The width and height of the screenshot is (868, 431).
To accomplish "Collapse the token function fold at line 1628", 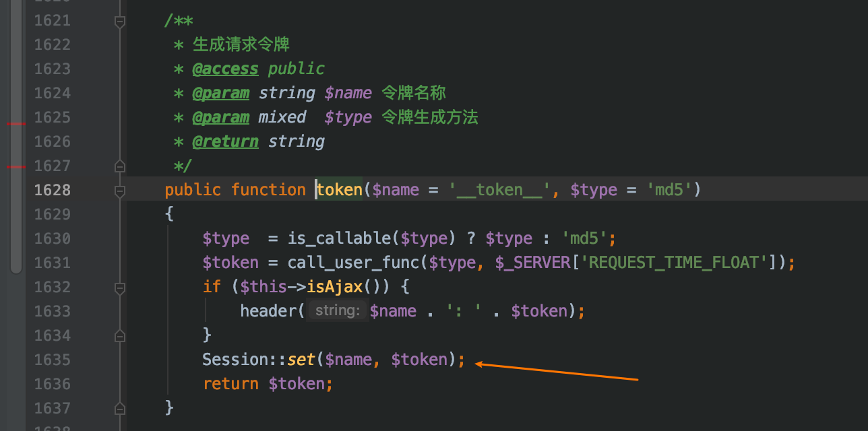I will click(120, 191).
